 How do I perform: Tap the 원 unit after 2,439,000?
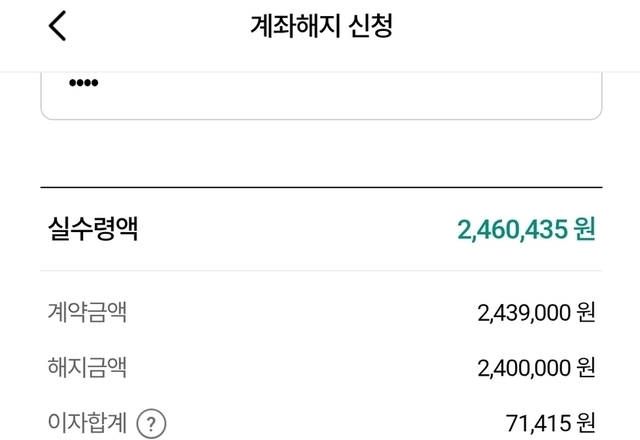tap(586, 313)
